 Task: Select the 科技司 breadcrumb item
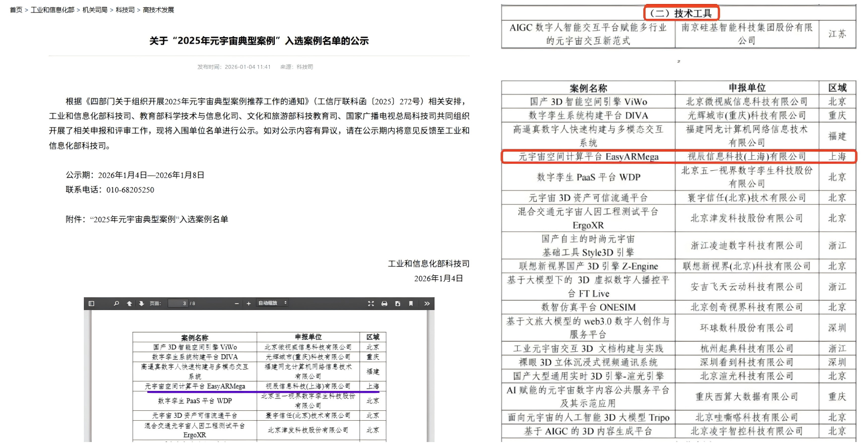125,10
